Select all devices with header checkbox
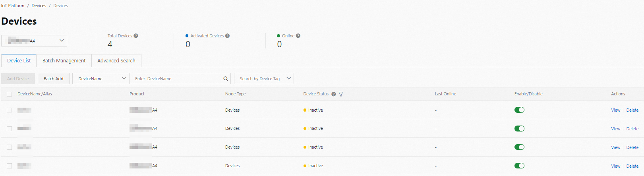The width and height of the screenshot is (644, 176). tap(9, 94)
